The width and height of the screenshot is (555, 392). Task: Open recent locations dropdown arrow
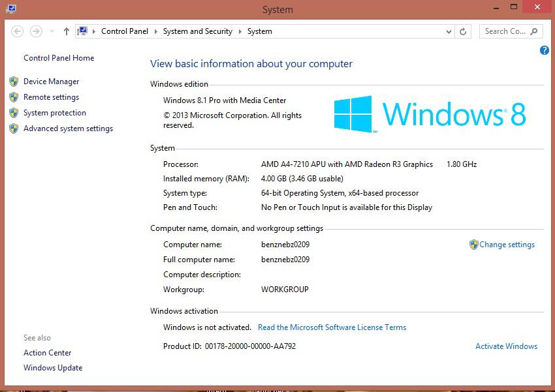[x=52, y=31]
